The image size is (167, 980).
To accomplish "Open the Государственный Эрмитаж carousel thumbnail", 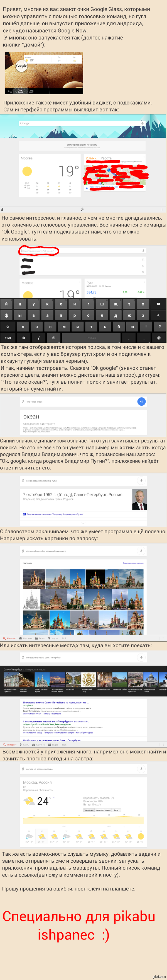I will pyautogui.click(x=11, y=680).
